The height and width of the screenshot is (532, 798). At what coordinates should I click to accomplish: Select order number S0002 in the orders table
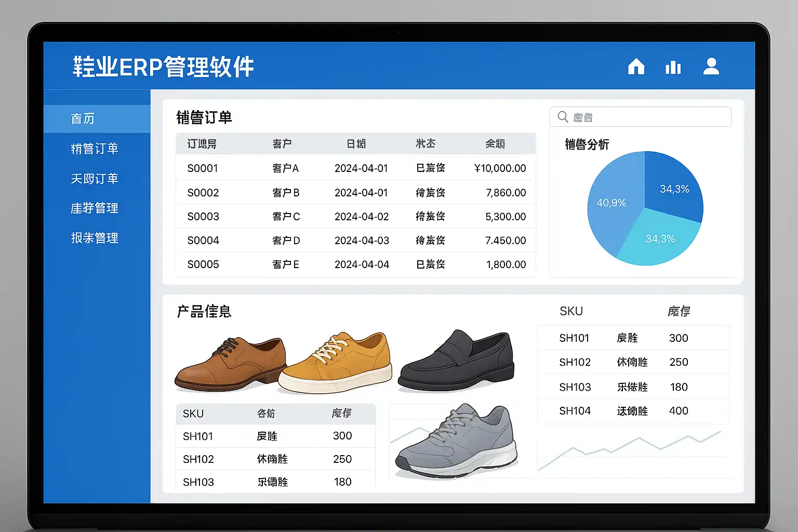pyautogui.click(x=203, y=193)
